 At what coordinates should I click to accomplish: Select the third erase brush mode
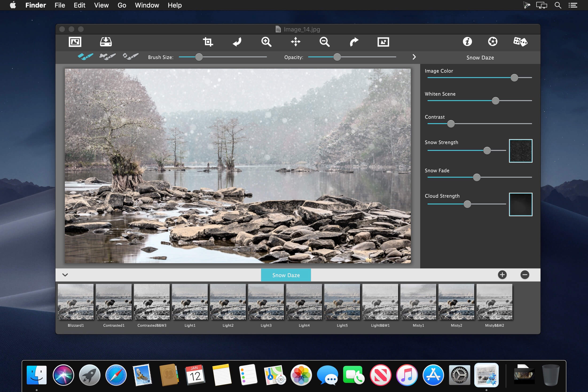130,56
